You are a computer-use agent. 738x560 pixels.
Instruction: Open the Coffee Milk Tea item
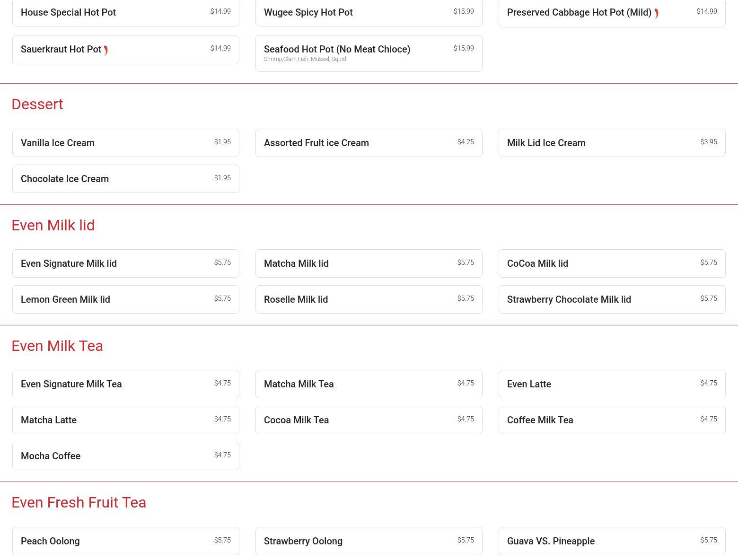(x=612, y=420)
